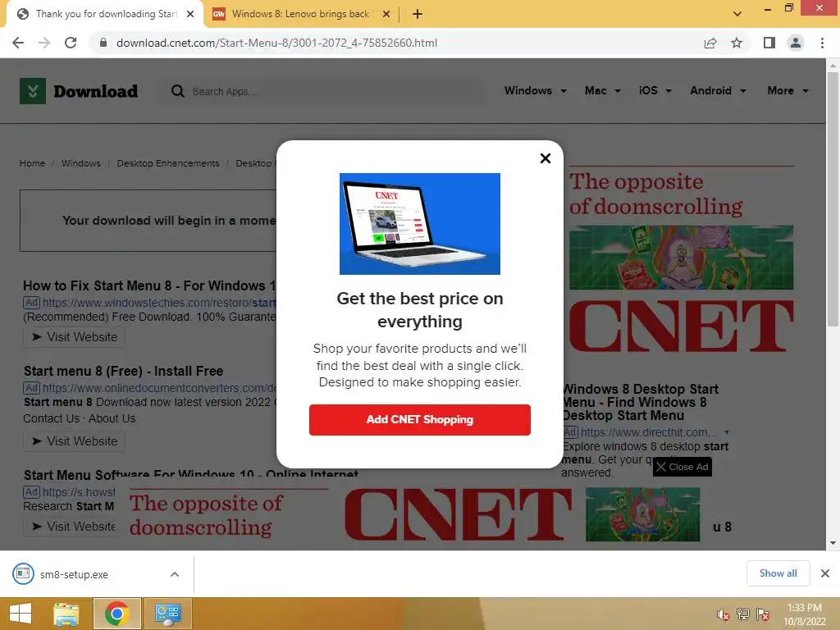Open 'Start menu 8 (Free) - Install Free' ad
The height and width of the screenshot is (630, 840).
[123, 371]
